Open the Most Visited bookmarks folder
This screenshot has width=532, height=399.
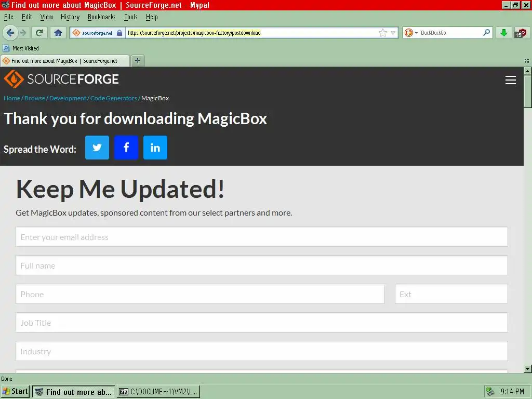coord(21,48)
